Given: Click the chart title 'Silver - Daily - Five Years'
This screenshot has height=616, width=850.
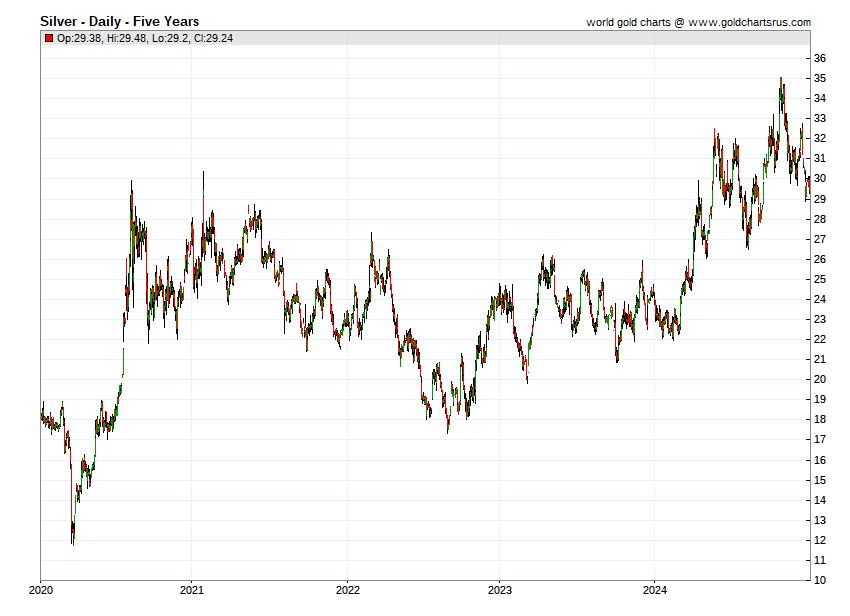Looking at the screenshot, I should coord(119,21).
